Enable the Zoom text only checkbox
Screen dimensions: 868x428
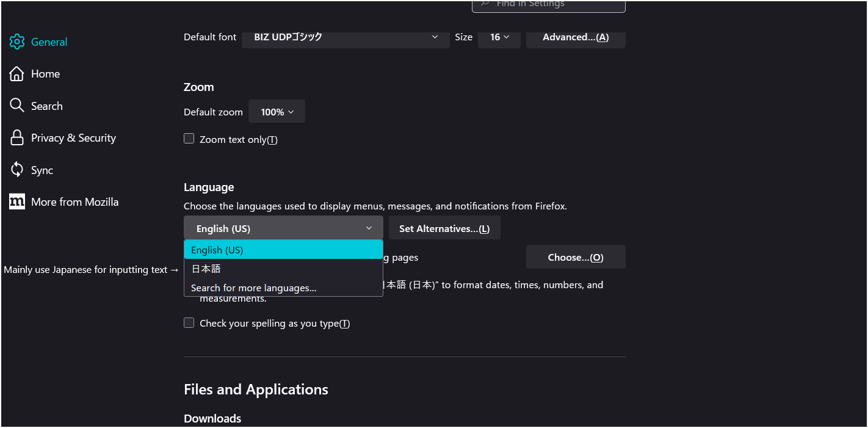(189, 139)
